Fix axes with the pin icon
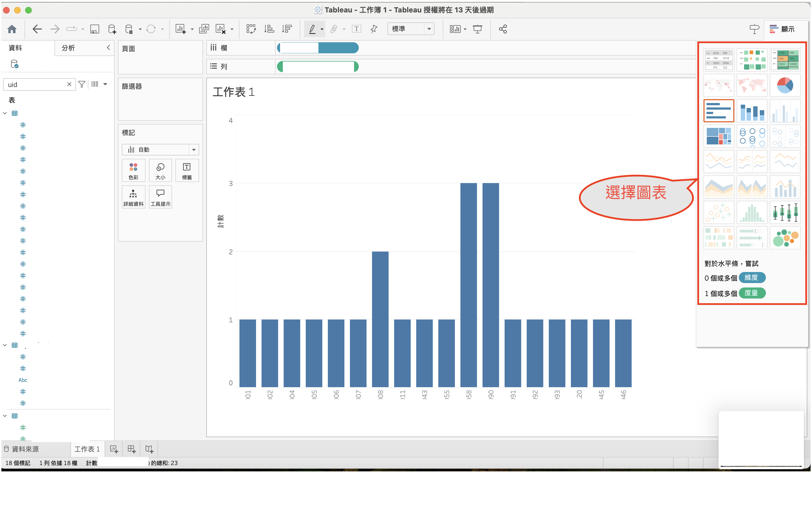 374,29
